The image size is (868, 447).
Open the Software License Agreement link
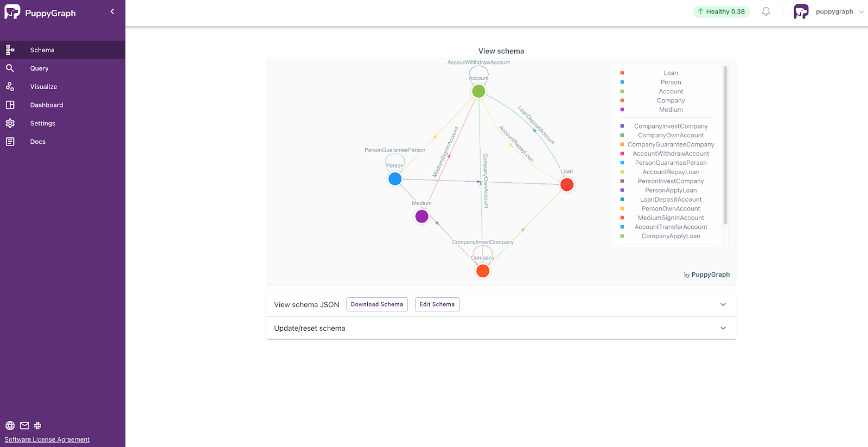coord(47,439)
